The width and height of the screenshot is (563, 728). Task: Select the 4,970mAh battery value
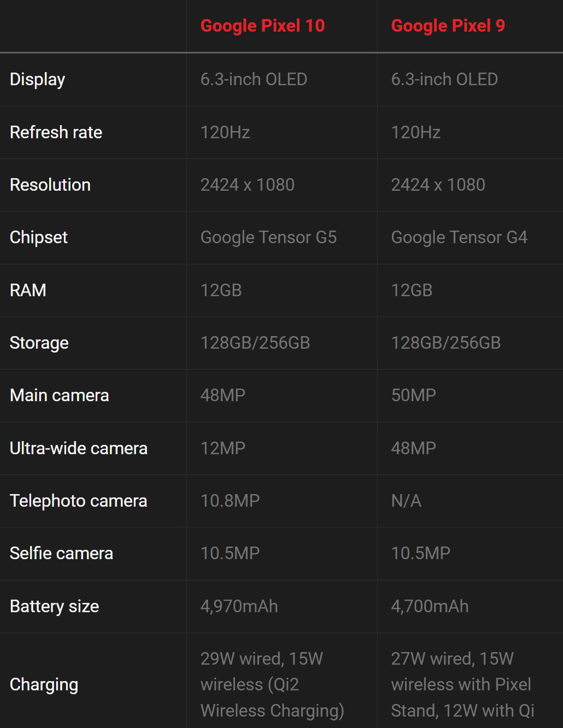coord(239,606)
